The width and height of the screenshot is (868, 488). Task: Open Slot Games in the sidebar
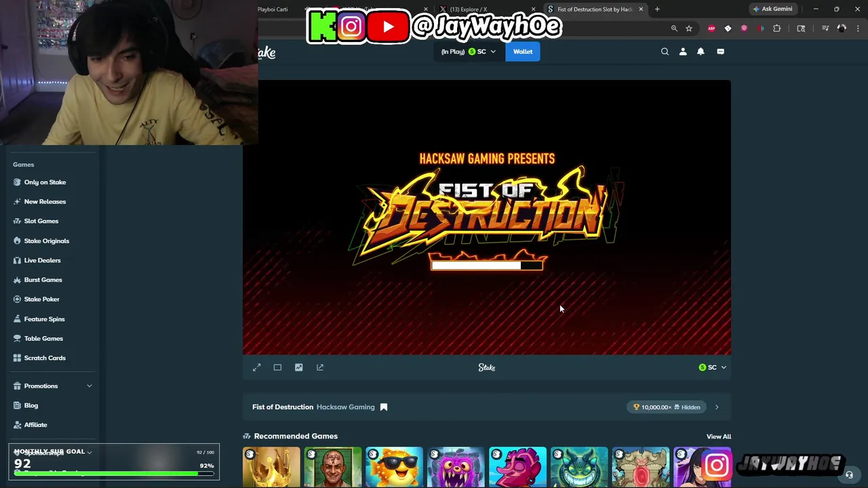click(41, 221)
